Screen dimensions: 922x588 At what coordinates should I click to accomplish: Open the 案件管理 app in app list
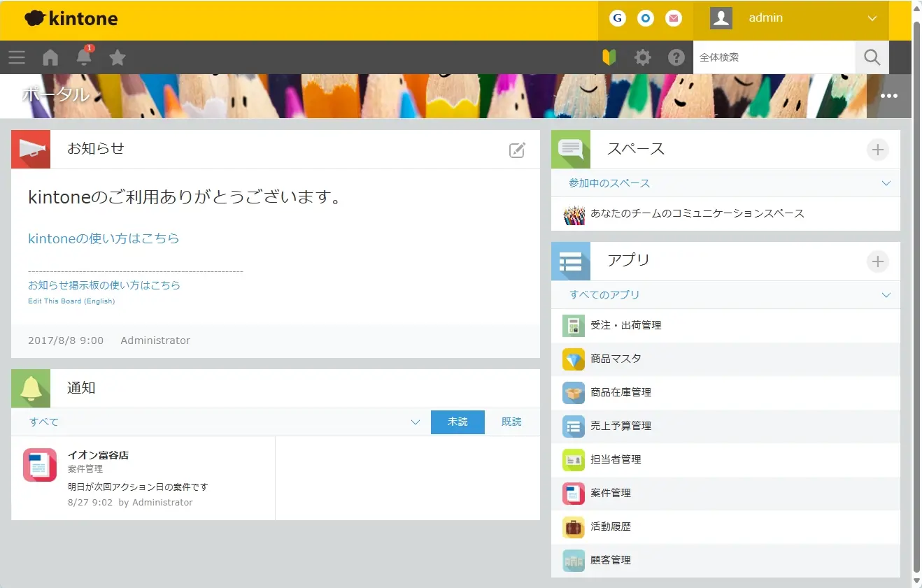725,494
